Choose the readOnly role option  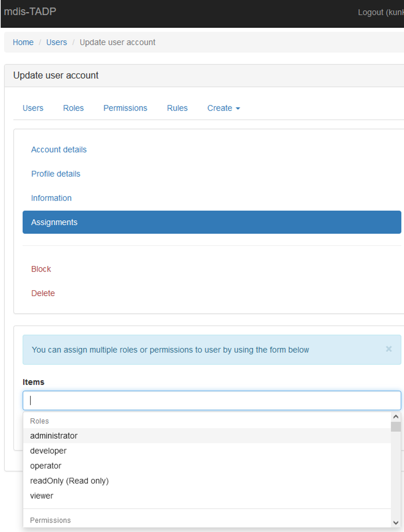point(69,481)
